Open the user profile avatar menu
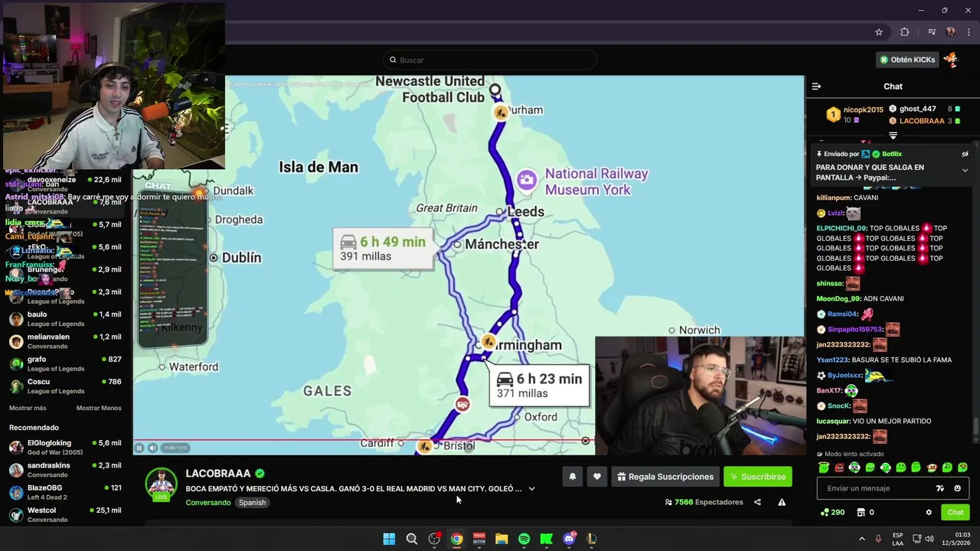The image size is (980, 551). [x=952, y=59]
